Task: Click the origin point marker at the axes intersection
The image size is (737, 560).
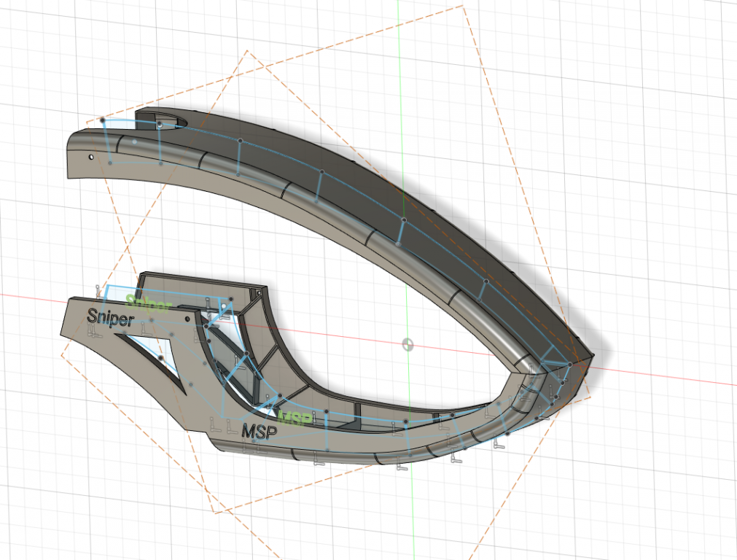Action: pyautogui.click(x=408, y=343)
